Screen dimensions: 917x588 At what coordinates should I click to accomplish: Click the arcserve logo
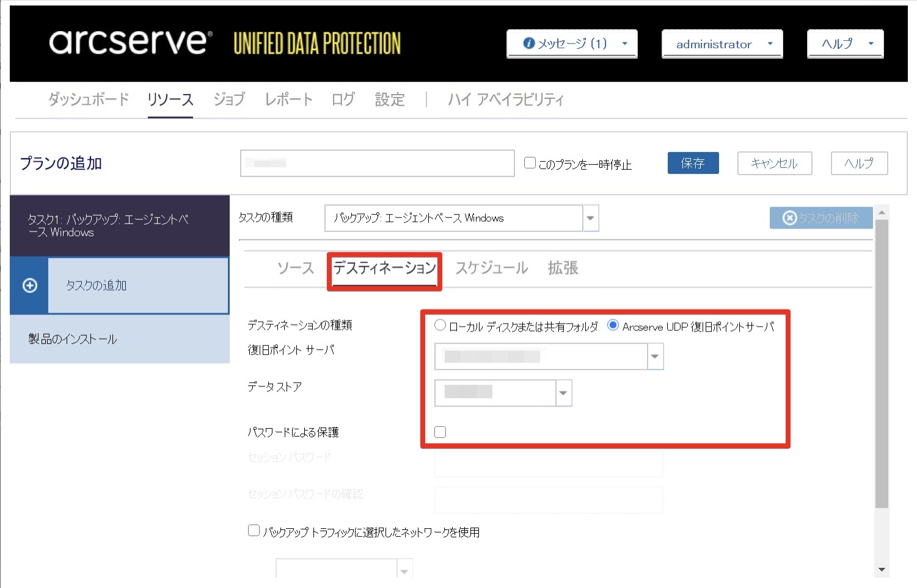[131, 42]
